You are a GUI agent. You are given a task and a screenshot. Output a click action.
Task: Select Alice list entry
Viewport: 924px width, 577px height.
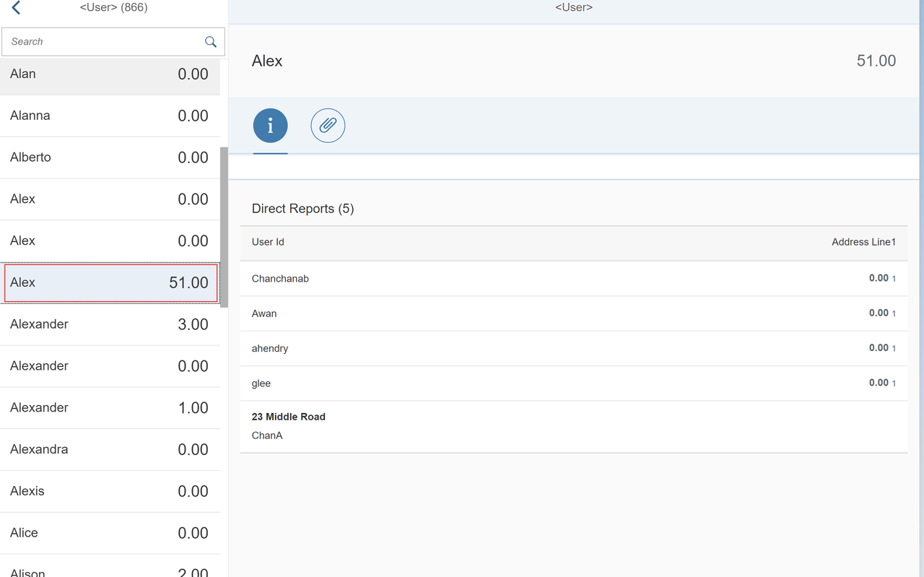[110, 533]
